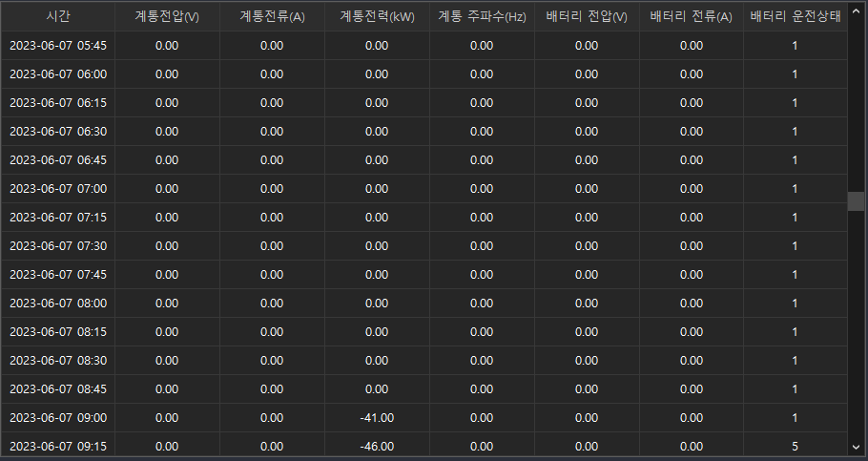This screenshot has height=461, width=868.
Task: Select the 2023-06-07 06:00 time cell
Action: click(58, 74)
